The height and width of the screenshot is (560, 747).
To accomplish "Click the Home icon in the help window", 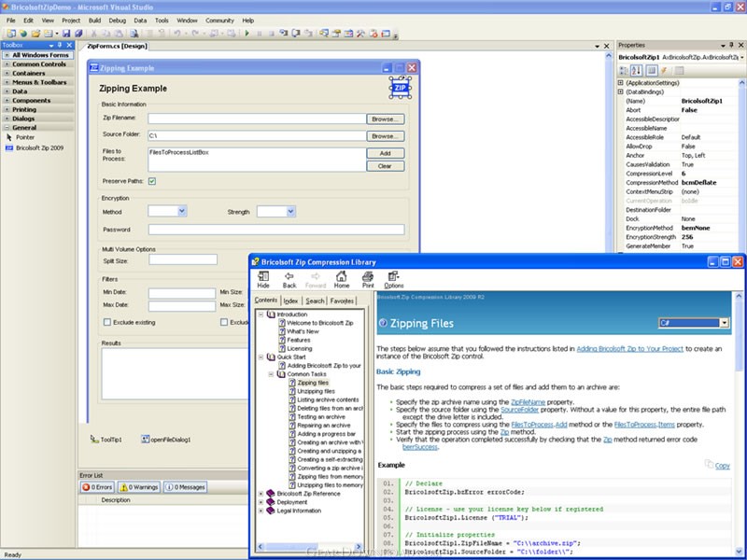I will 341,279.
